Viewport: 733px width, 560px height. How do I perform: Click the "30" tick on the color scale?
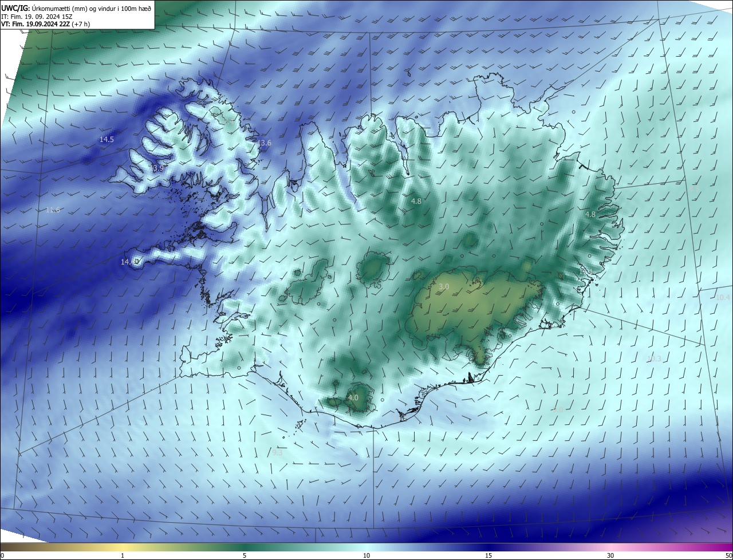coord(610,555)
